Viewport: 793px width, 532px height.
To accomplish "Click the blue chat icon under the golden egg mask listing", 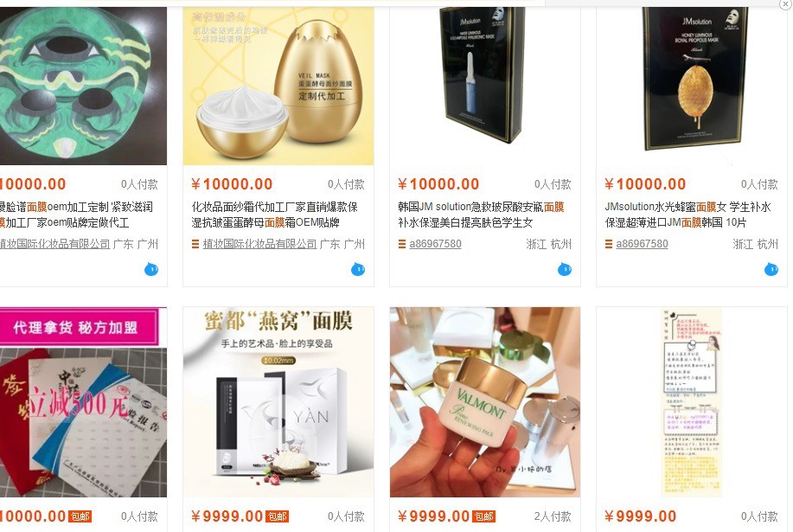I will tap(358, 270).
